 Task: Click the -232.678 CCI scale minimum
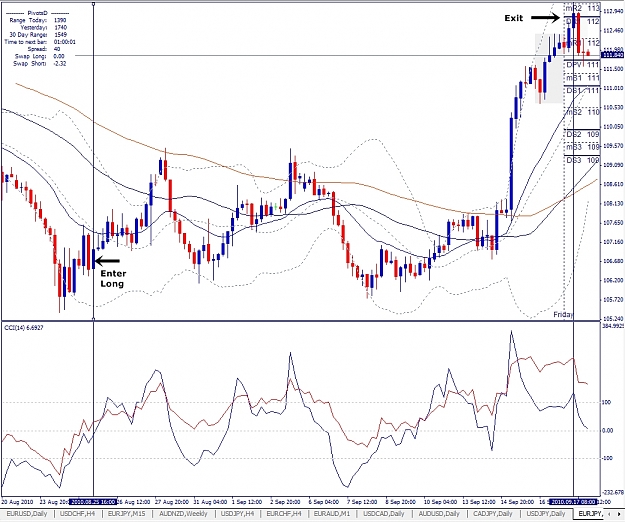point(613,492)
